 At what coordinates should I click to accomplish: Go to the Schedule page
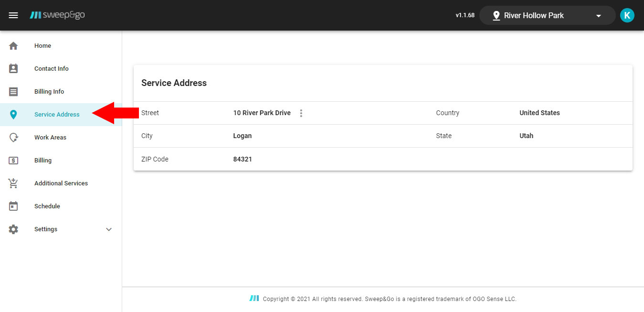pyautogui.click(x=47, y=206)
